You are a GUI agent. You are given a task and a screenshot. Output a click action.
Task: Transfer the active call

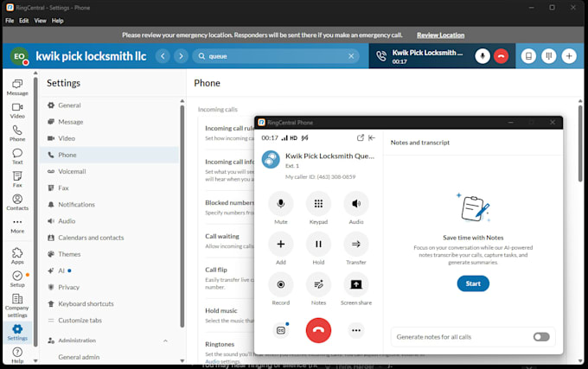tap(356, 245)
